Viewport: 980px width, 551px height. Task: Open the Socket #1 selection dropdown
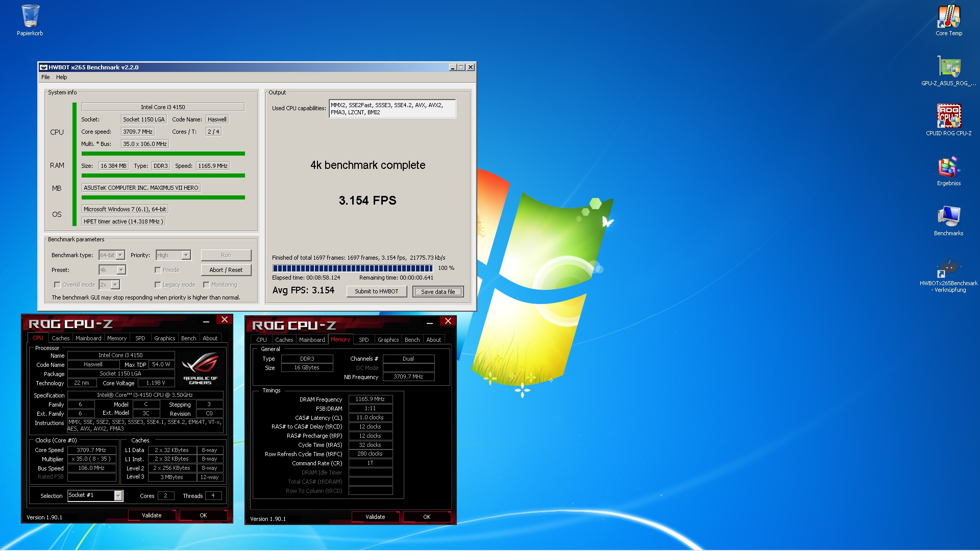point(118,495)
